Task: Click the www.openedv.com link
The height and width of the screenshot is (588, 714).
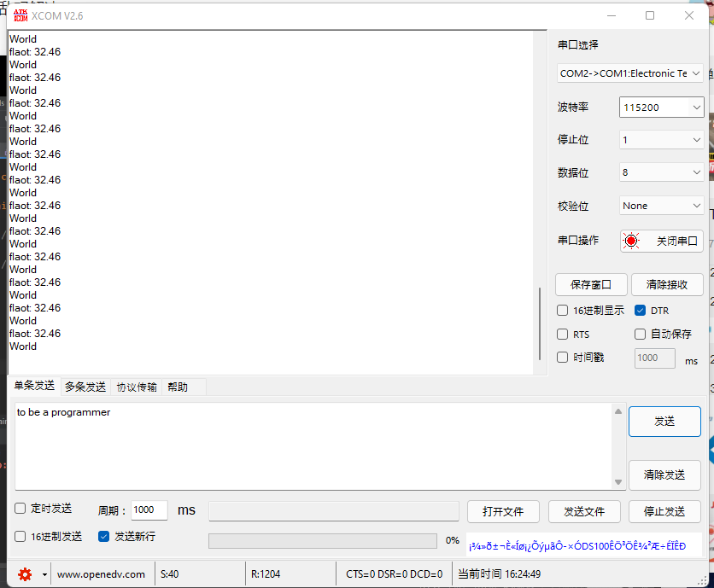Action: tap(101, 574)
